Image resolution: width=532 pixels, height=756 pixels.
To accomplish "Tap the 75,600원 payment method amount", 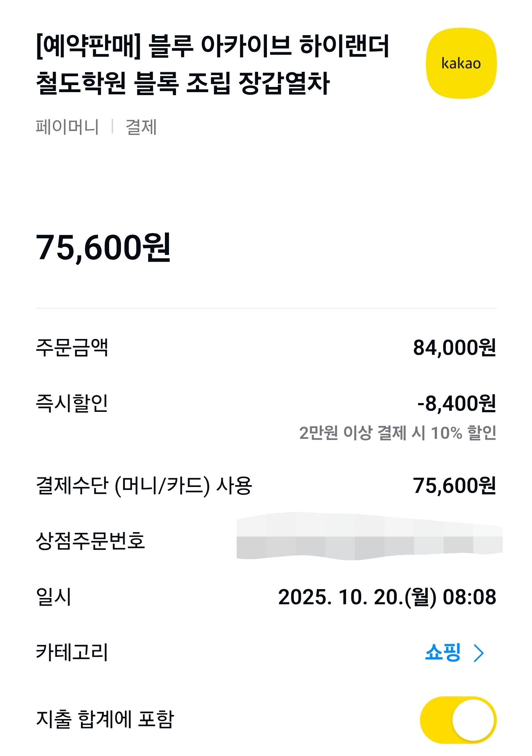I will tap(454, 485).
